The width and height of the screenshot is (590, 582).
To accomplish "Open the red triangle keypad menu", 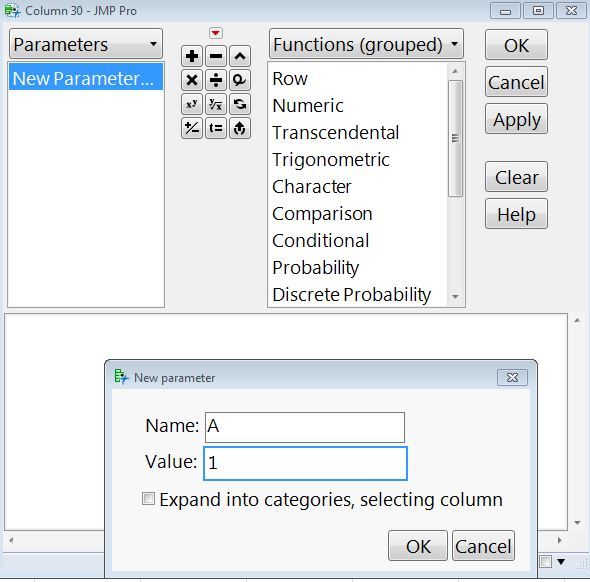I will (x=216, y=33).
